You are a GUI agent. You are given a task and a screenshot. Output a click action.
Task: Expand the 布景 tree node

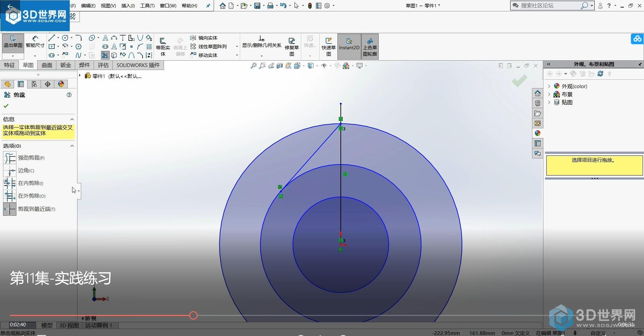click(549, 94)
